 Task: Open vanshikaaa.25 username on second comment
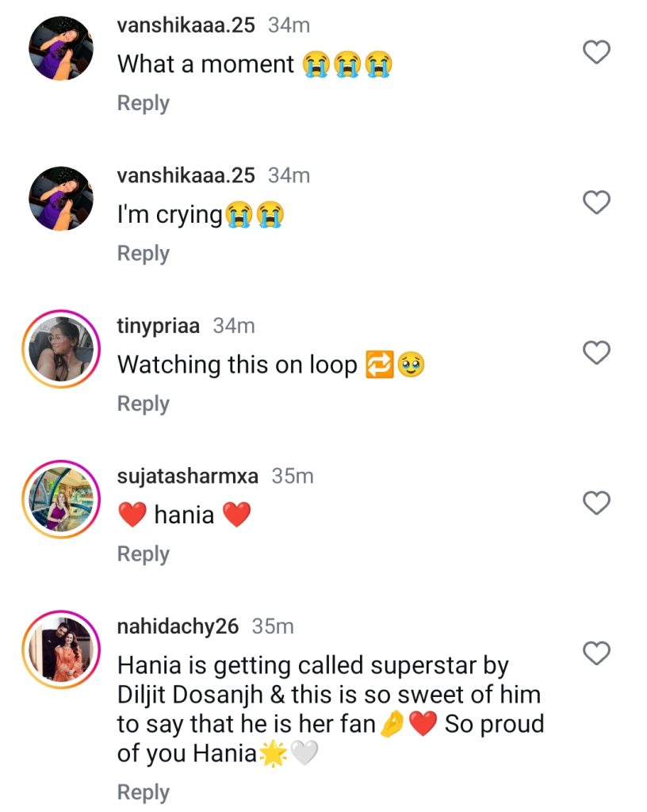[186, 175]
